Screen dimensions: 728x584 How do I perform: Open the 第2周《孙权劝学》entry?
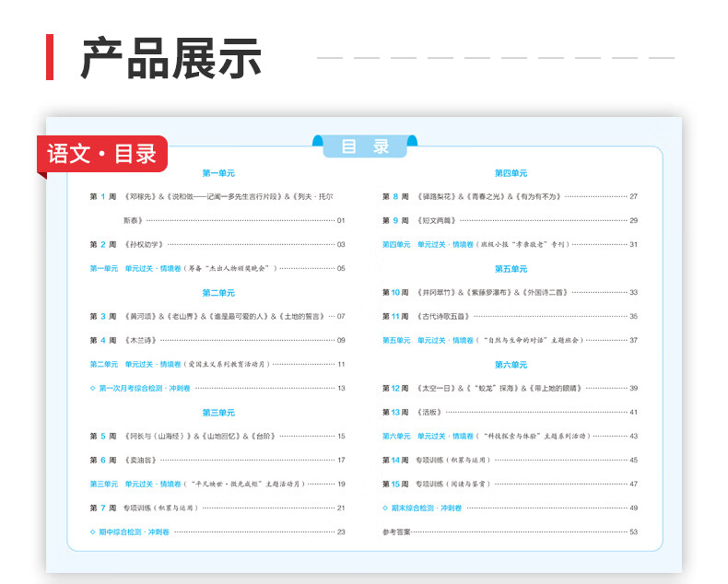143,244
